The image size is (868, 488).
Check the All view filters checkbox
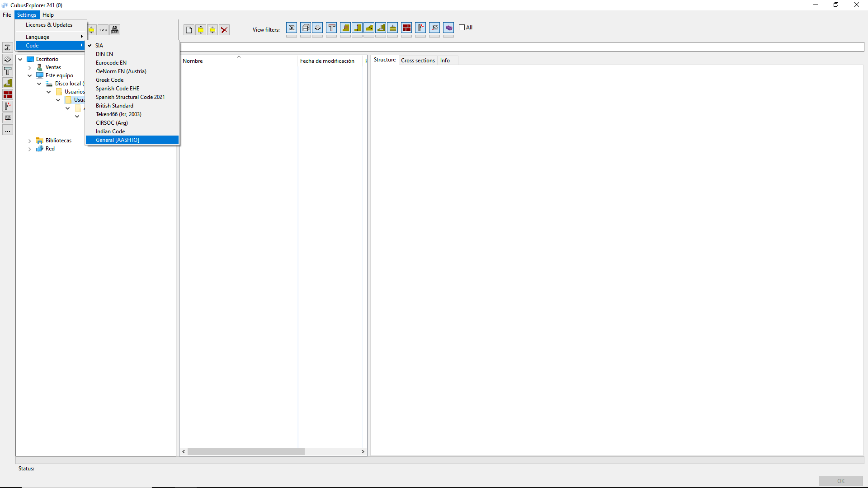462,28
